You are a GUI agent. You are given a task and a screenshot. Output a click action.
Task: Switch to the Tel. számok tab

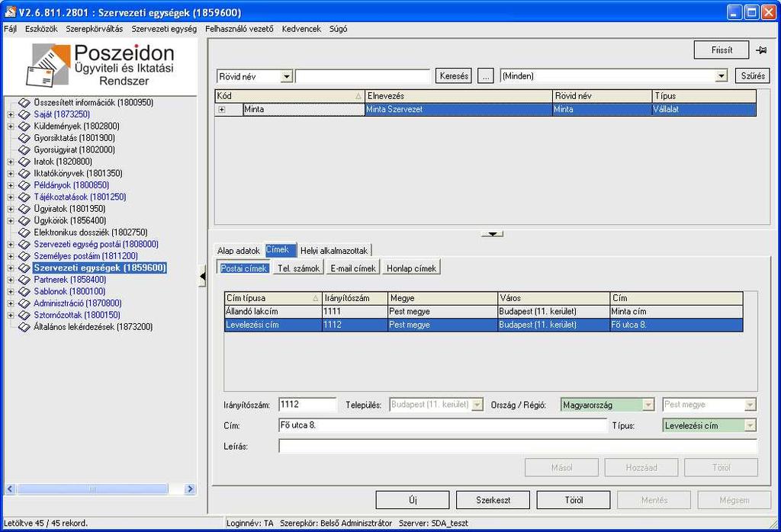(x=298, y=268)
